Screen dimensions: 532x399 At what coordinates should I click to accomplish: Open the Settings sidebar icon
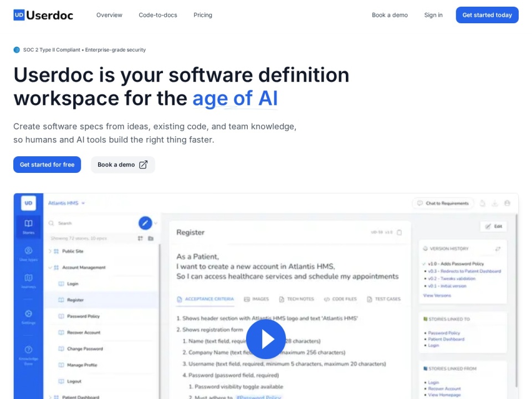(x=28, y=317)
